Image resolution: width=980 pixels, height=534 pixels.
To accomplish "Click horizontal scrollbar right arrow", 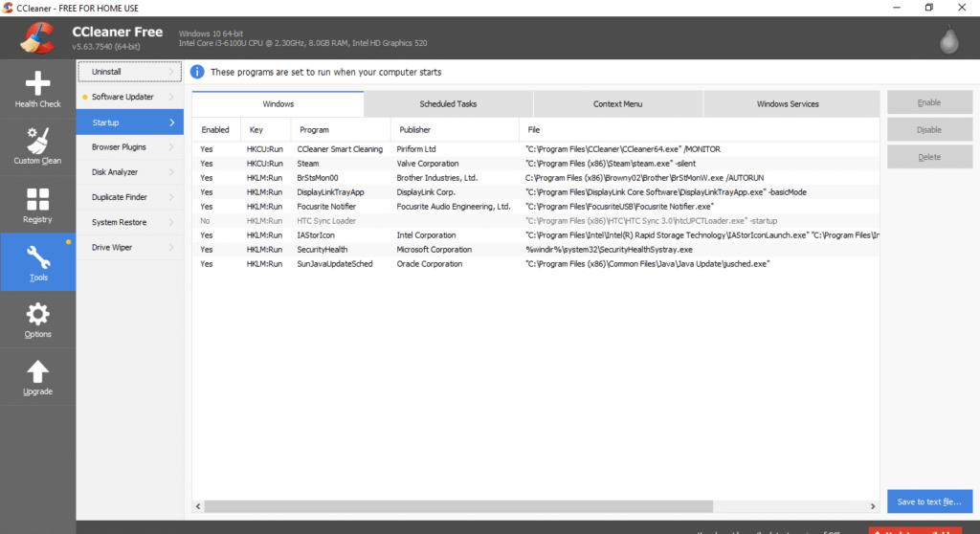I will tap(873, 506).
